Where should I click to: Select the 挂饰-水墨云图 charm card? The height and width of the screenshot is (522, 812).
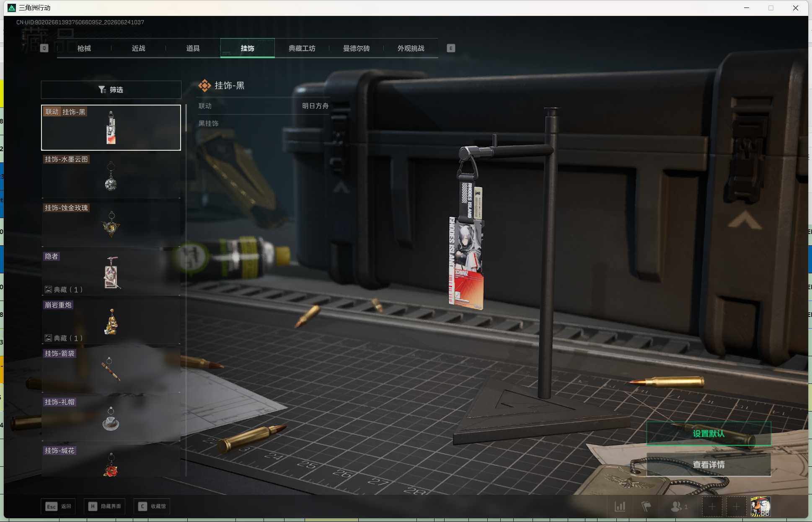[x=111, y=176]
